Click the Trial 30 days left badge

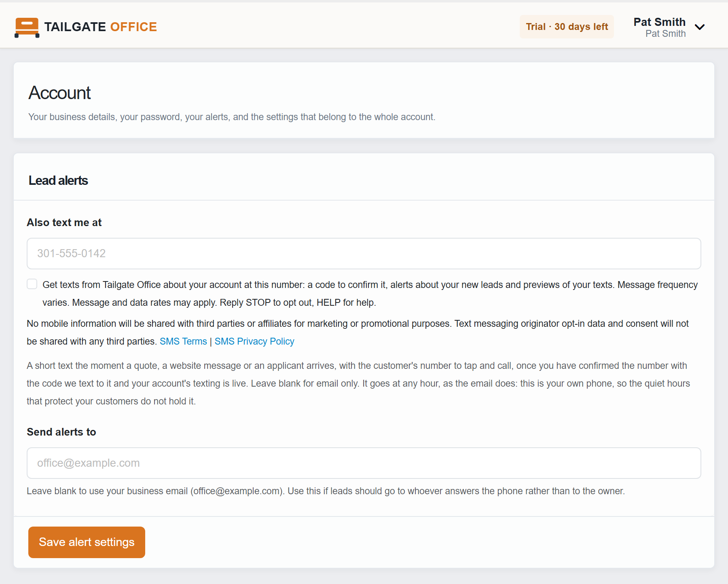click(567, 27)
